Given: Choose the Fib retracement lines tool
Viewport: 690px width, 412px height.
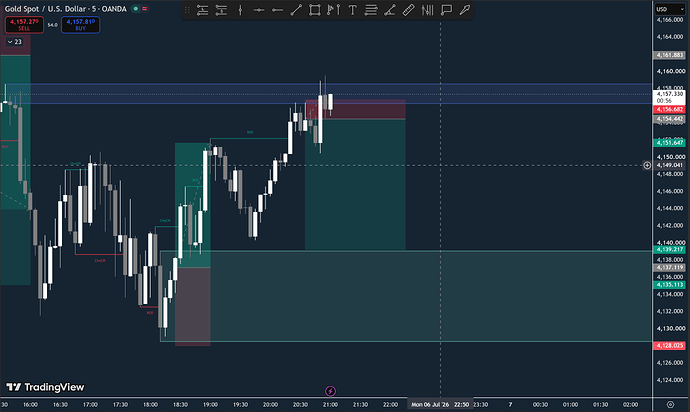Looking at the screenshot, I should (x=371, y=10).
